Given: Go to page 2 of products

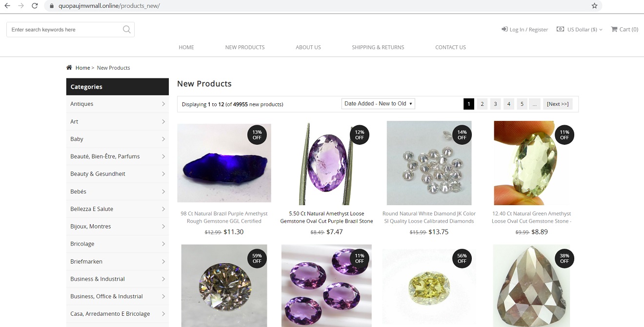Looking at the screenshot, I should click(482, 104).
